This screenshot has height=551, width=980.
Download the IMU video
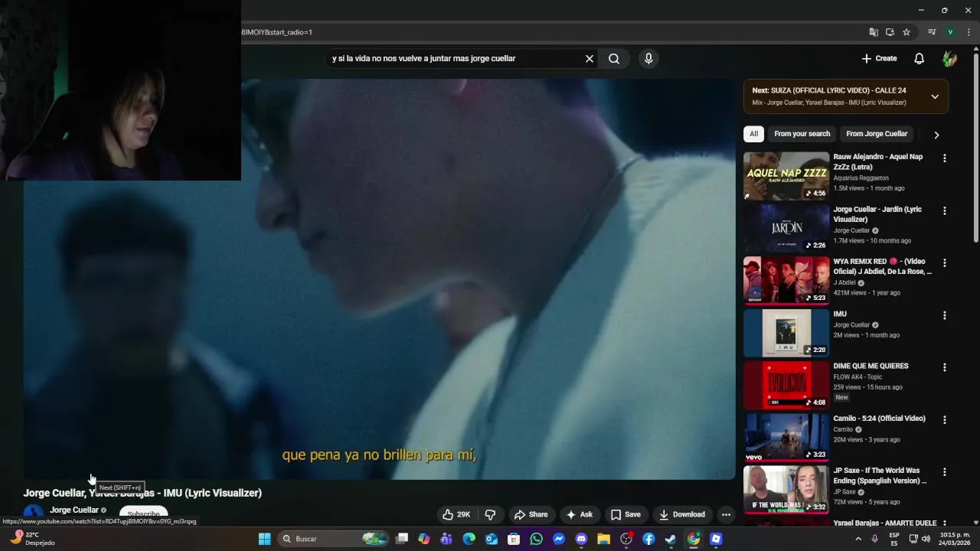[682, 514]
